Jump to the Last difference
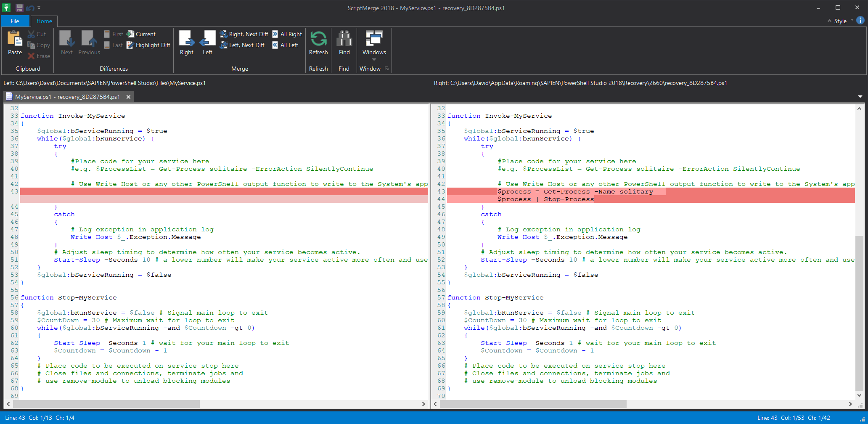This screenshot has height=424, width=868. coord(113,45)
